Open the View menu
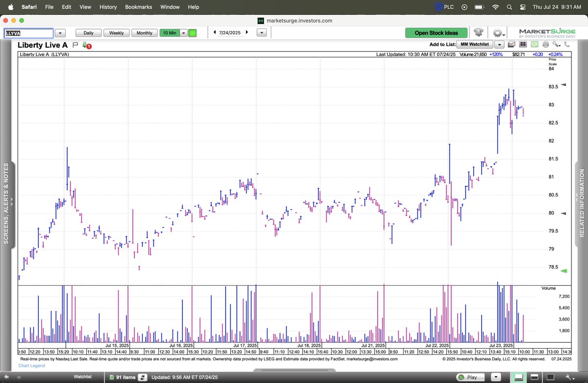This screenshot has width=588, height=383. point(85,7)
